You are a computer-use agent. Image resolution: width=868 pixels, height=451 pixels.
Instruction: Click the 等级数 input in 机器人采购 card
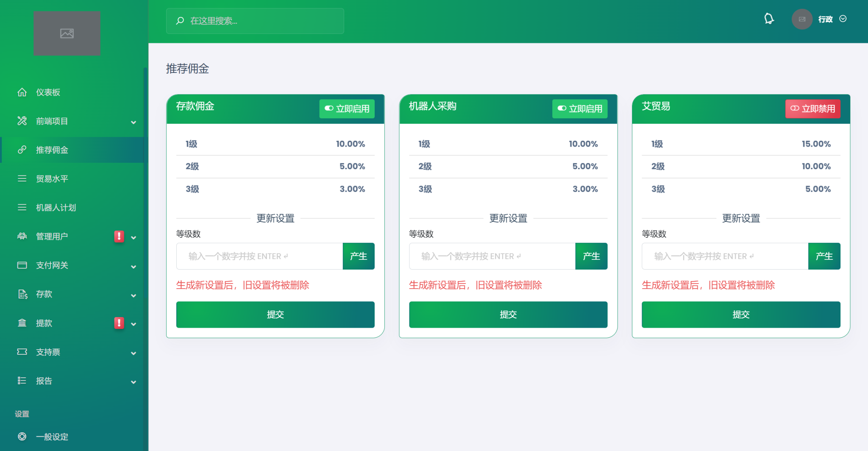click(x=492, y=256)
